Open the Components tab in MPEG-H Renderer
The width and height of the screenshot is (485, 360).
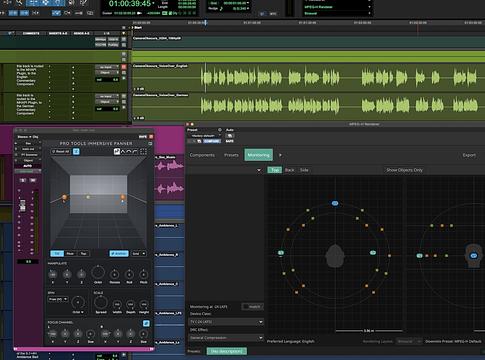click(x=202, y=155)
